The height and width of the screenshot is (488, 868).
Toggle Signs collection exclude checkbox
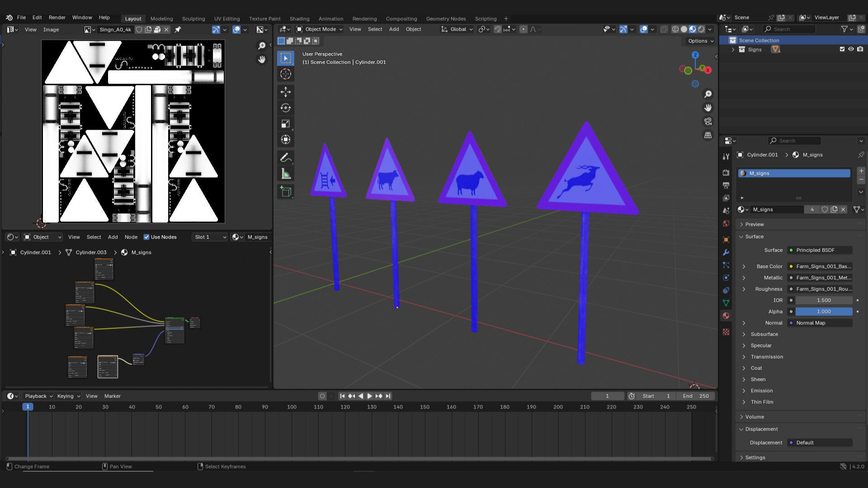842,49
